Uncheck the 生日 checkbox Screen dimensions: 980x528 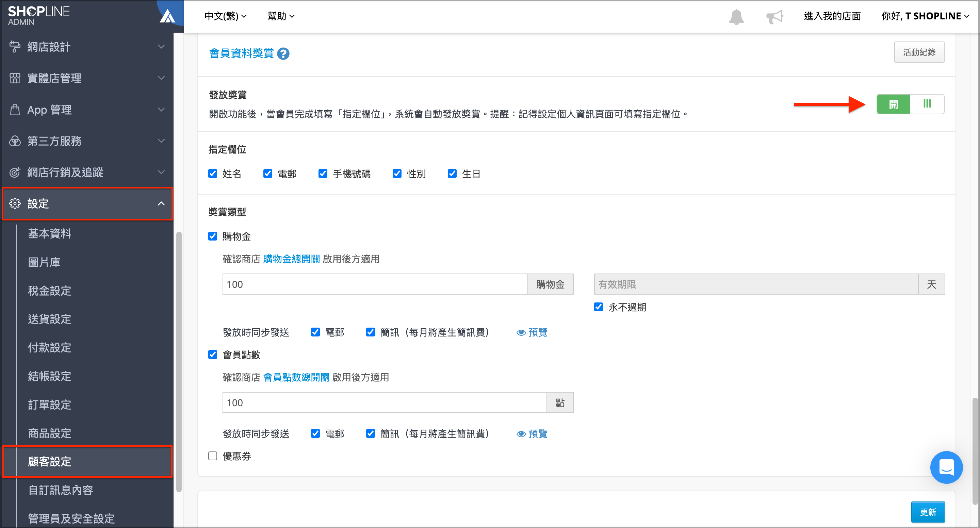click(x=452, y=174)
